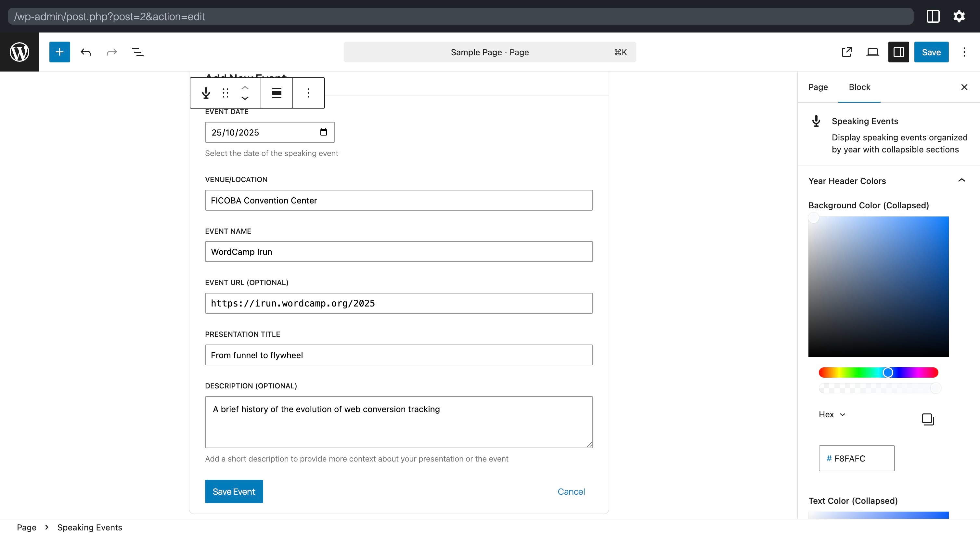Collapse the Year Header Colors section
Screen dimensions: 980x535
point(961,181)
